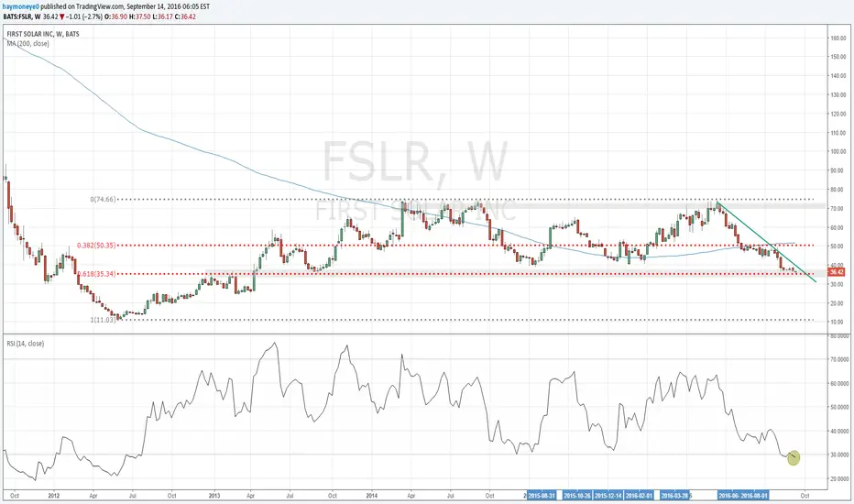
Task: Click the 30.0000 RSI axis value
Action: click(x=839, y=455)
